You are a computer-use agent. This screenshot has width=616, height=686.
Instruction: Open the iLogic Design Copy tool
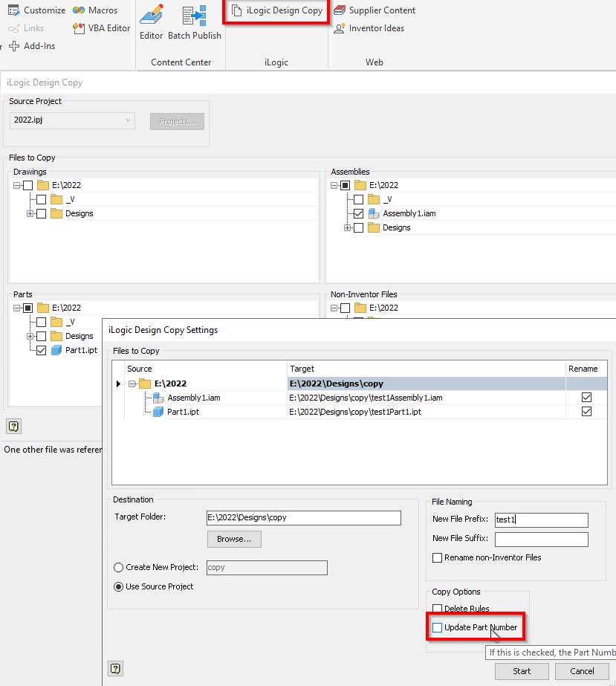point(276,10)
